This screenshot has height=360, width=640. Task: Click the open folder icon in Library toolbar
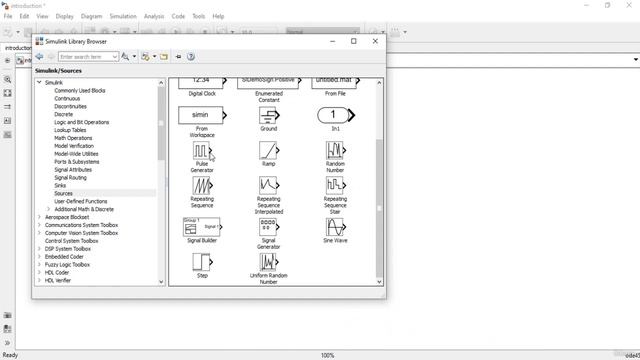(x=164, y=57)
